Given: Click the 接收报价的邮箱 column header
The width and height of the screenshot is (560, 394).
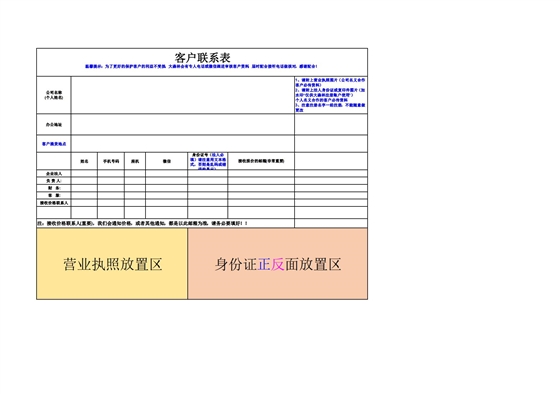Looking at the screenshot, I should point(261,161).
